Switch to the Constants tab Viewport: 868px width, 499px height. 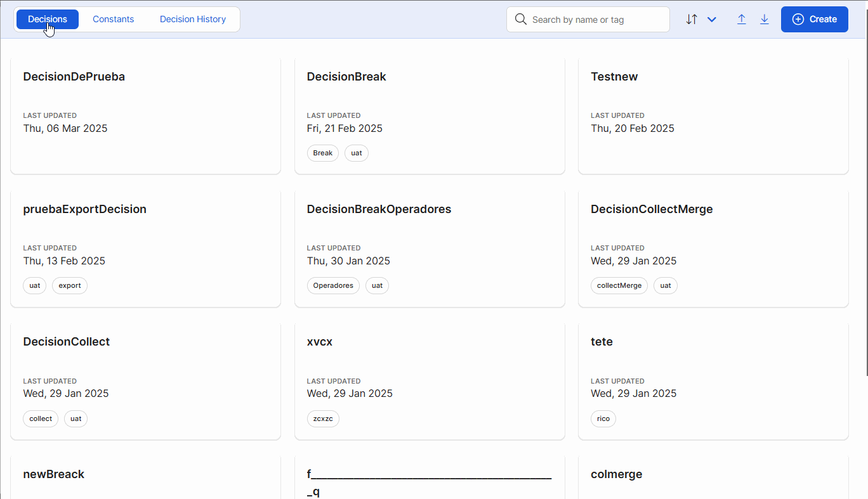[113, 20]
